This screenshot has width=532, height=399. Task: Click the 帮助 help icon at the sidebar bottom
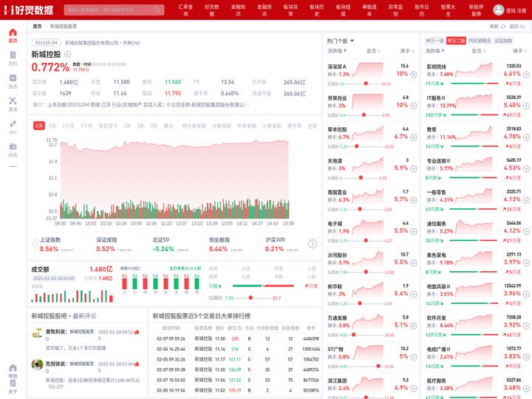click(13, 368)
